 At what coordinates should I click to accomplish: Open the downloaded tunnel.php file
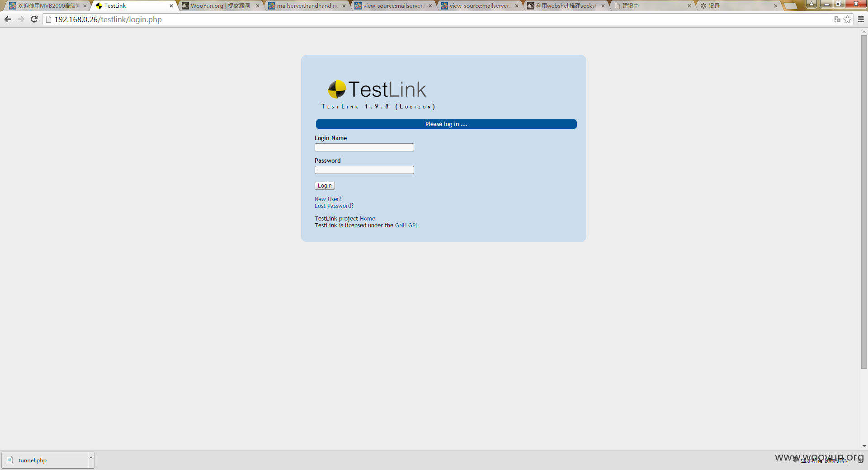click(x=45, y=460)
